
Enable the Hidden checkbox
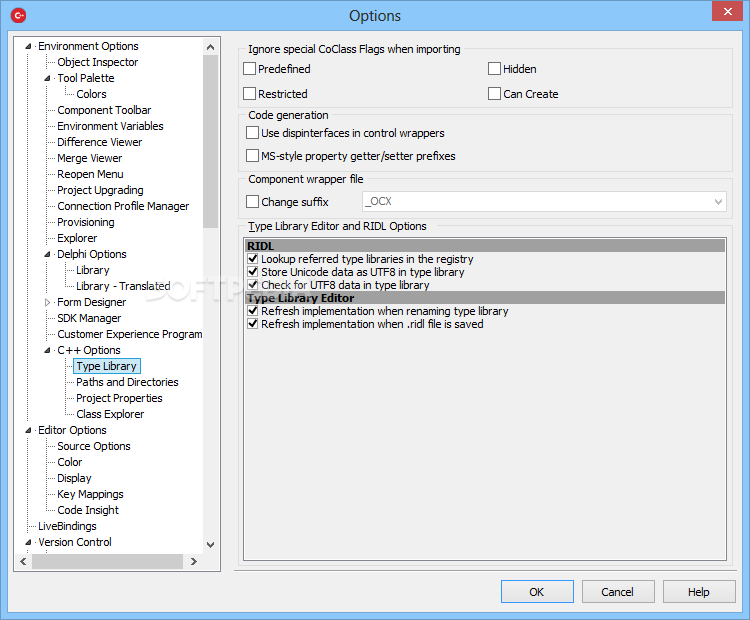pyautogui.click(x=494, y=69)
